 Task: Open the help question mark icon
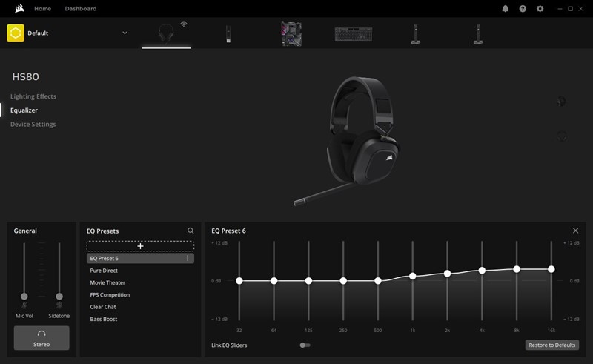(523, 9)
